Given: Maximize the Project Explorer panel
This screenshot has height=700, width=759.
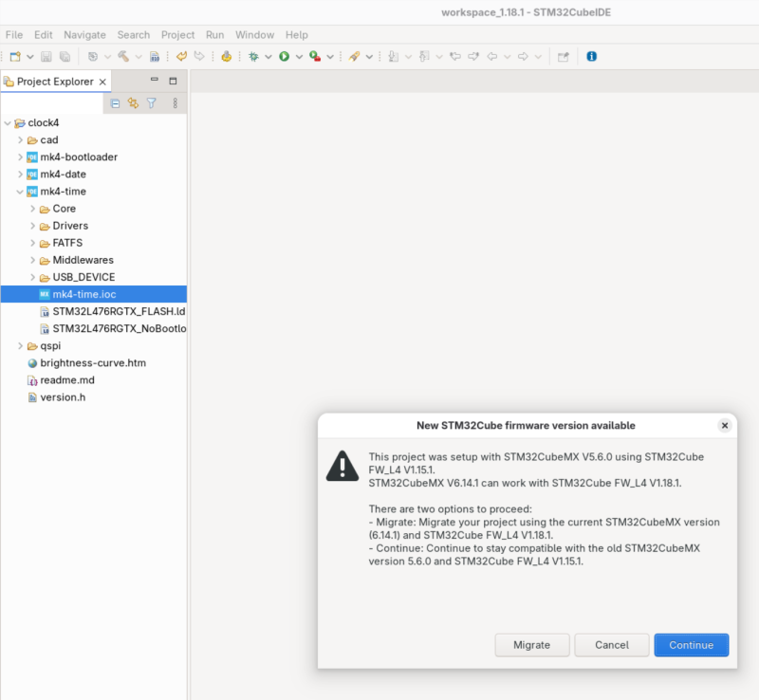Looking at the screenshot, I should point(173,81).
